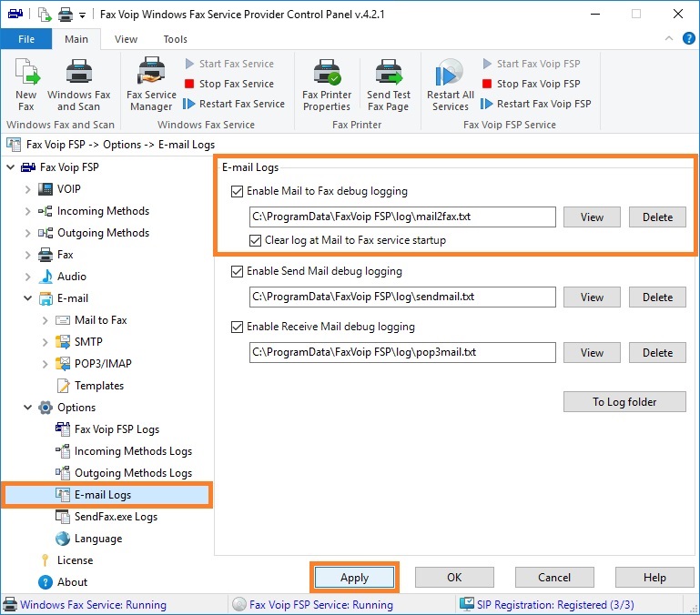Open the Help question mark icon
Viewport: 700px width, 615px height.
point(689,39)
